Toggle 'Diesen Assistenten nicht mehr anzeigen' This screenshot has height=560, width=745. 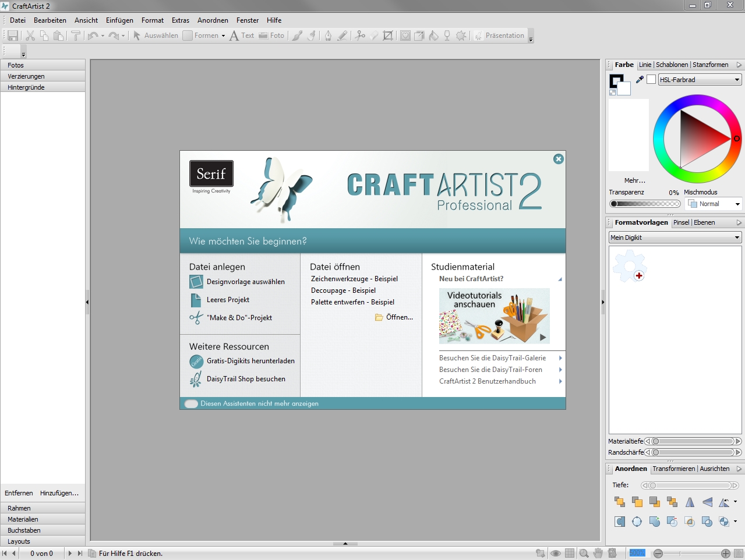point(191,403)
